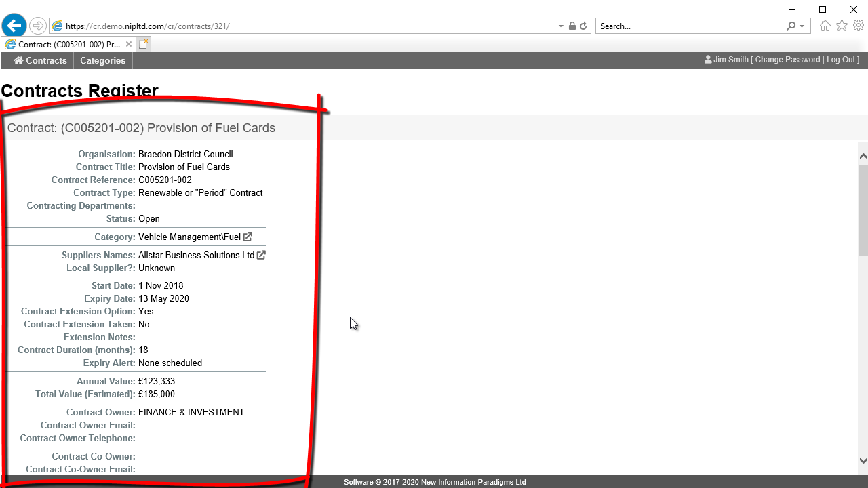Open the favorites star icon
868x488 pixels.
[842, 26]
